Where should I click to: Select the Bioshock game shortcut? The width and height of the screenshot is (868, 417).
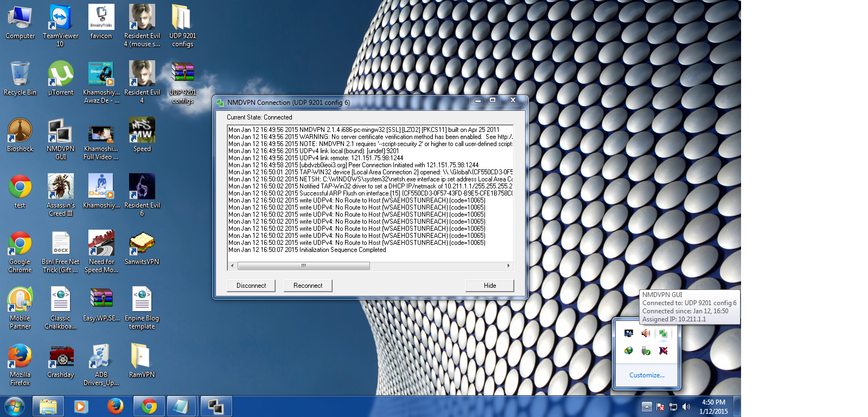point(20,135)
